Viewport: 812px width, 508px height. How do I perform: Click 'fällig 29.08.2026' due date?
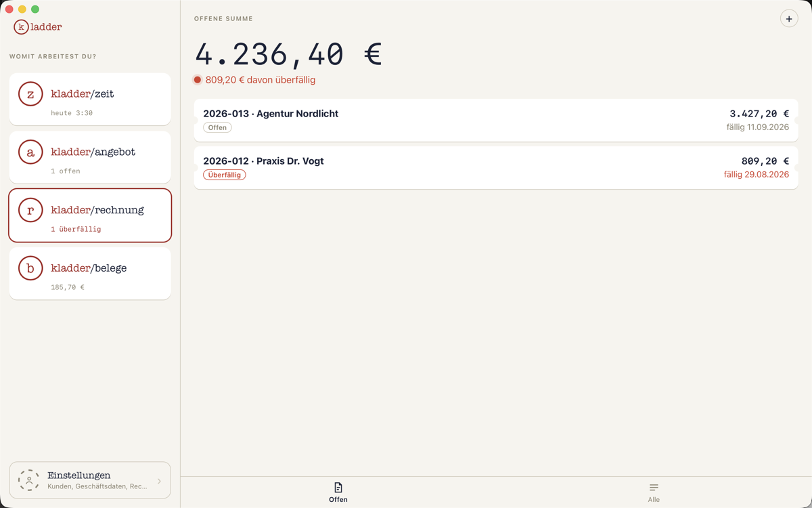click(757, 175)
